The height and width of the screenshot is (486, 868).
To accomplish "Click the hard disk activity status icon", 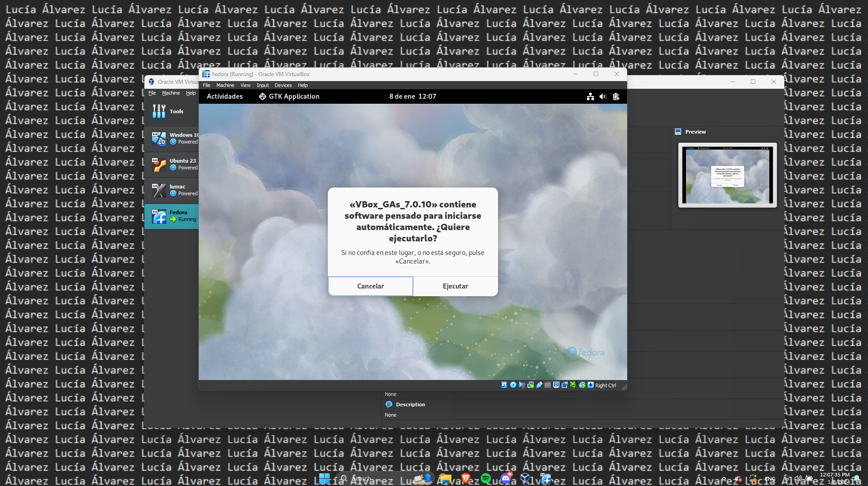I will [x=504, y=385].
